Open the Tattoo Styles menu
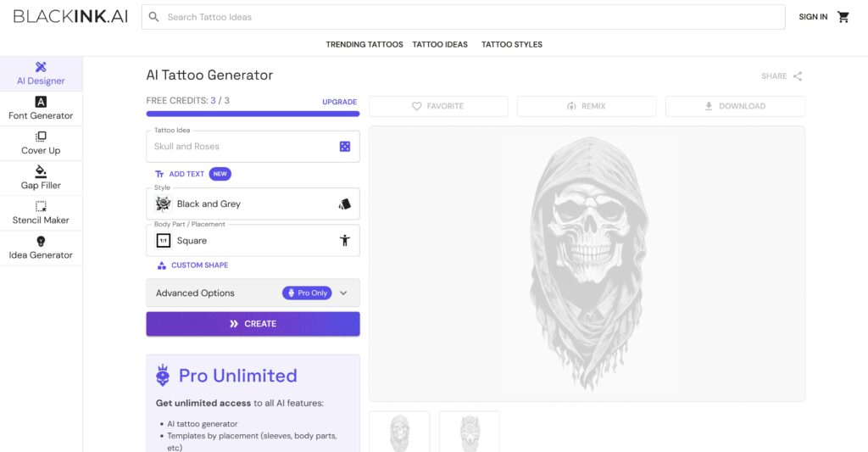Image resolution: width=868 pixels, height=452 pixels. click(512, 44)
